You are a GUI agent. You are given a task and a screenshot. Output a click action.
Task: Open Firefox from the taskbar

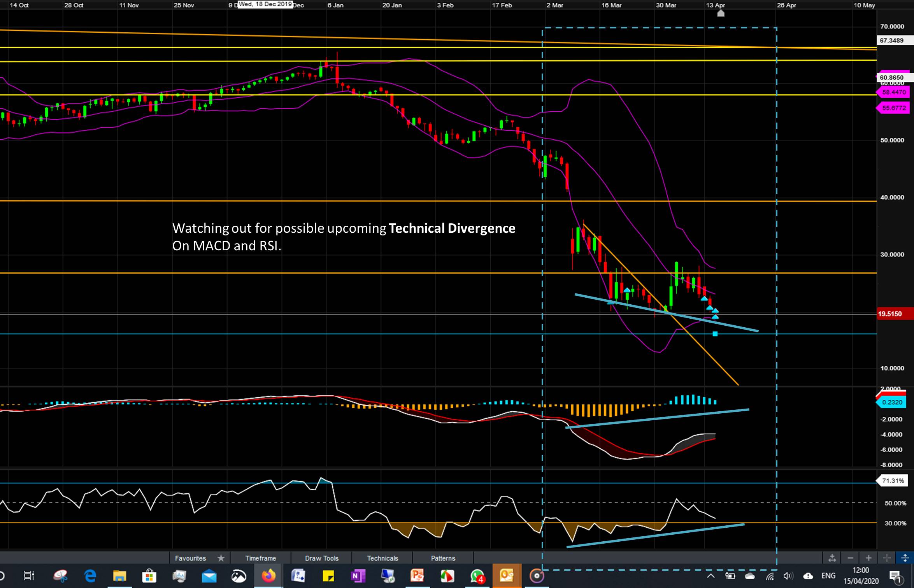point(268,576)
